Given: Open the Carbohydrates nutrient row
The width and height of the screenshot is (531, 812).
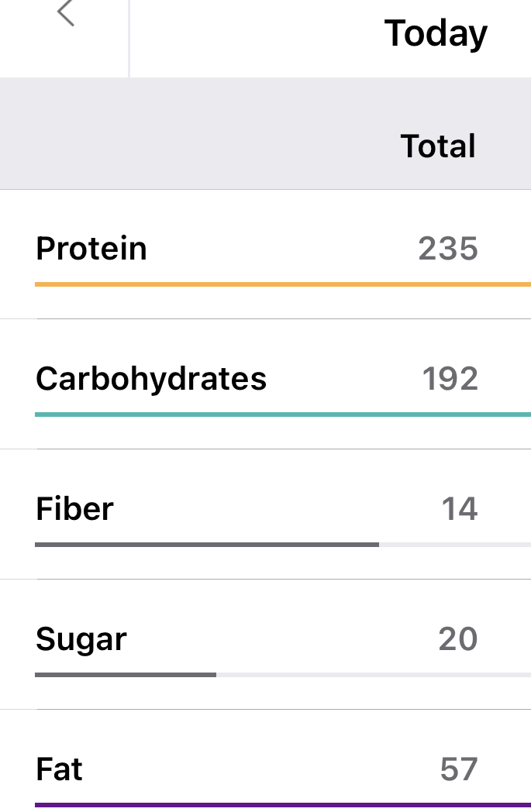Looking at the screenshot, I should pyautogui.click(x=151, y=379).
